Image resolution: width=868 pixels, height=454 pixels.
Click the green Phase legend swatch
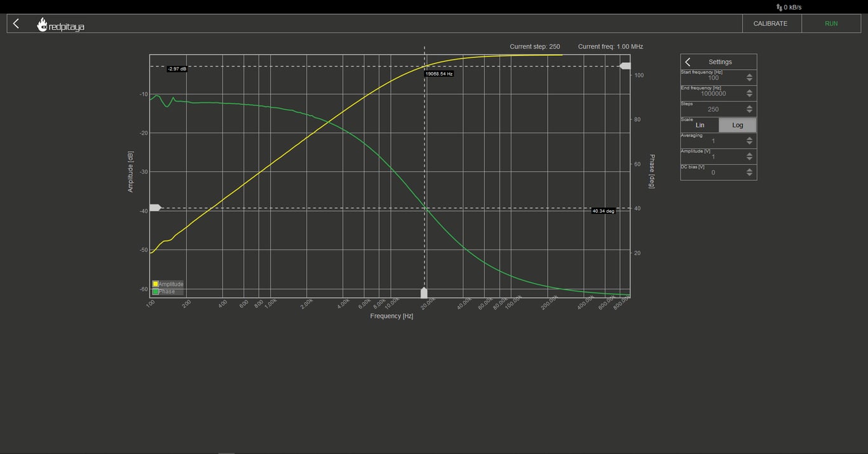point(155,291)
